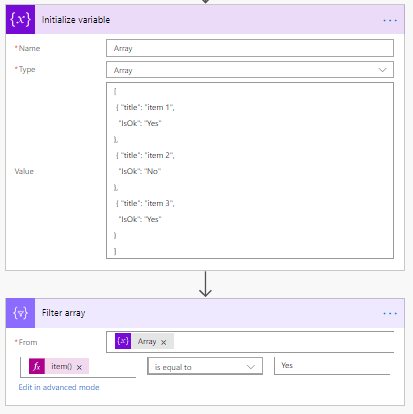This screenshot has width=413, height=414.
Task: Click the Initialize variable curly-brace icon
Action: 20,20
